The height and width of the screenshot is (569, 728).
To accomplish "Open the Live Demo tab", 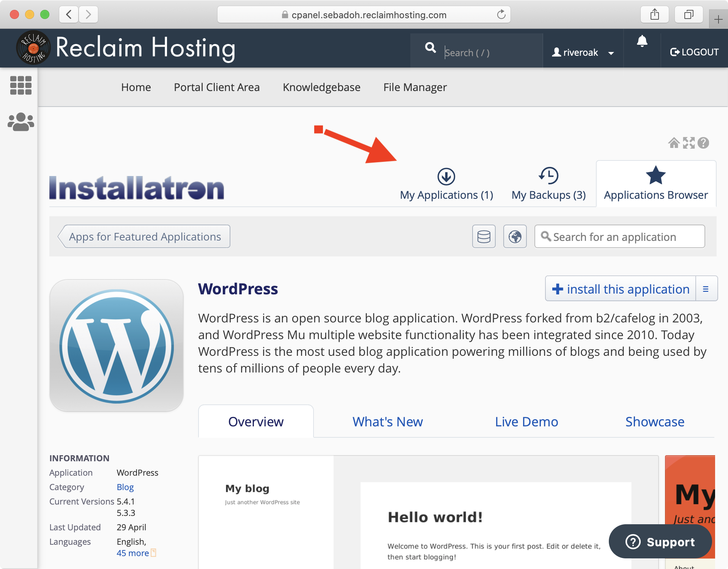I will (526, 421).
